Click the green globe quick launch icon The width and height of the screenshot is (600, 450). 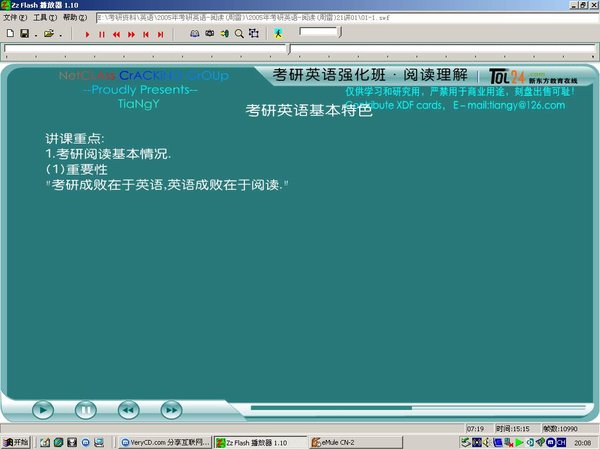(x=58, y=442)
